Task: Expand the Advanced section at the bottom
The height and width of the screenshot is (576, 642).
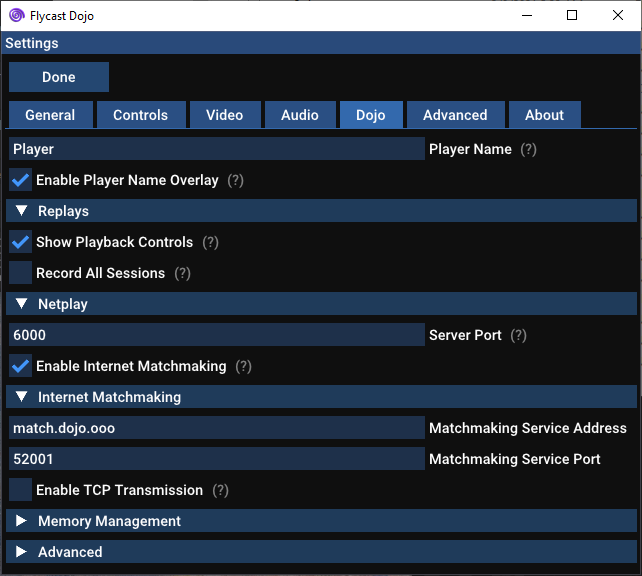Action: [x=321, y=552]
